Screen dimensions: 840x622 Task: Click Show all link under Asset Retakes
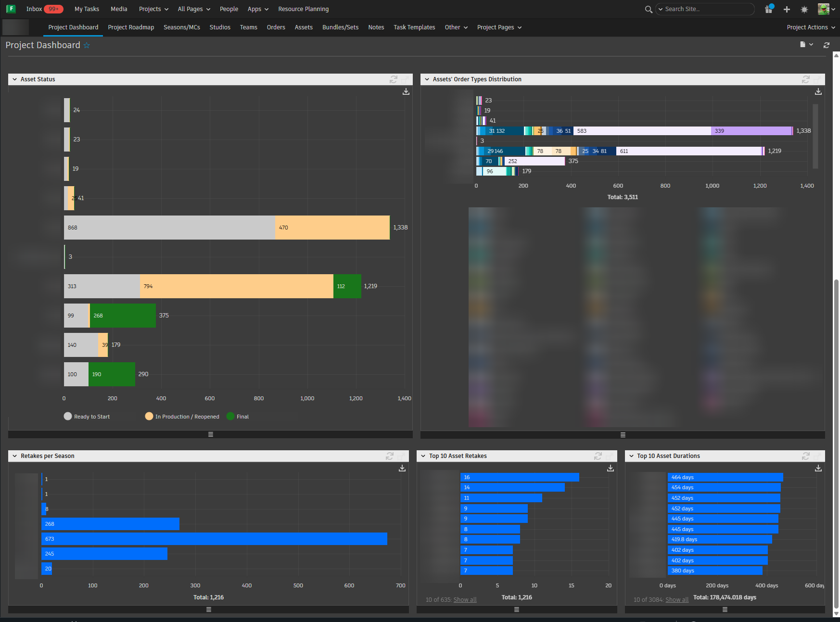pos(465,600)
